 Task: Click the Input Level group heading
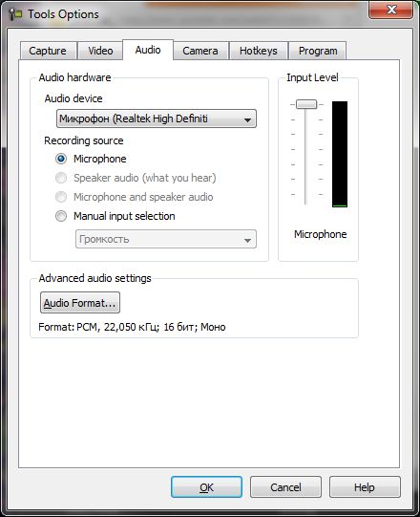pyautogui.click(x=312, y=77)
